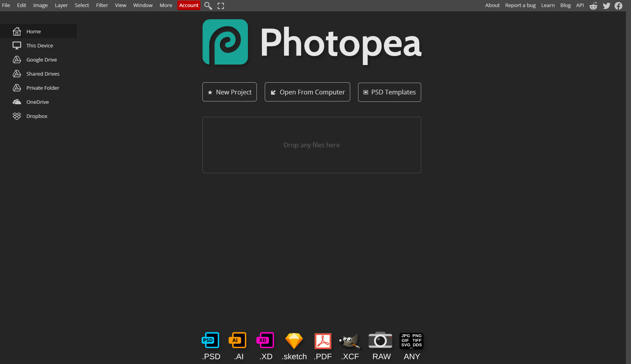631x364 pixels.
Task: Select OneDrive label in sidebar
Action: click(x=38, y=102)
